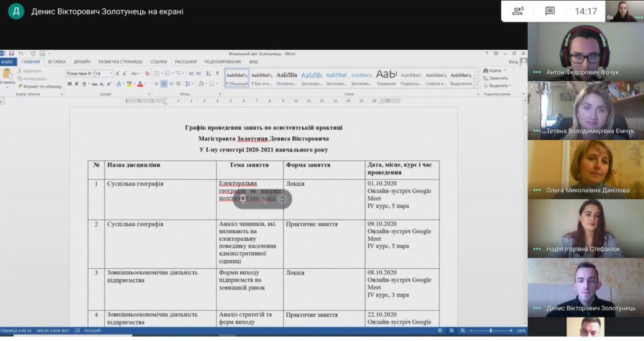Expand the styles gallery more arrow
644x341 pixels.
[x=477, y=85]
